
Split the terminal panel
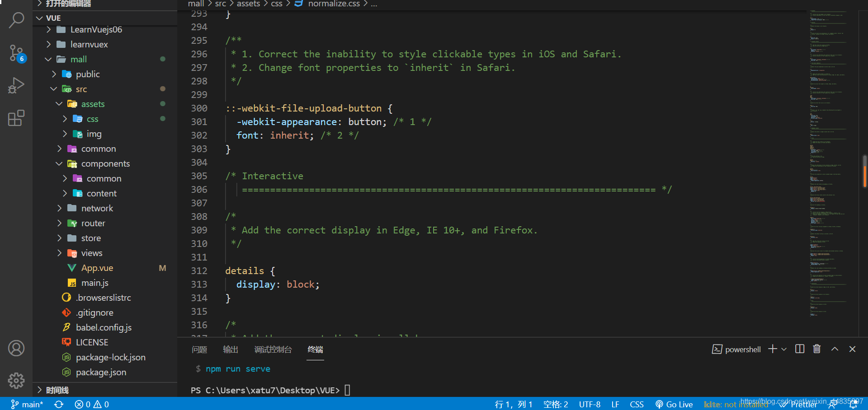(x=800, y=349)
